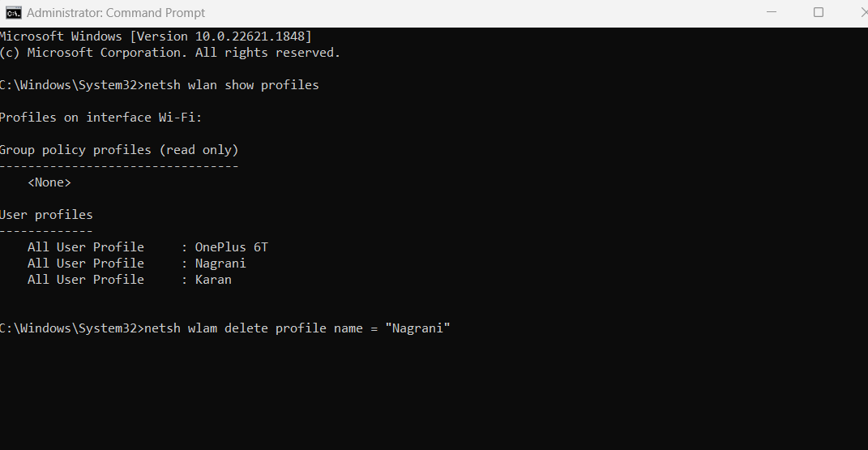Click the Command Prompt icon in title bar

tap(14, 13)
